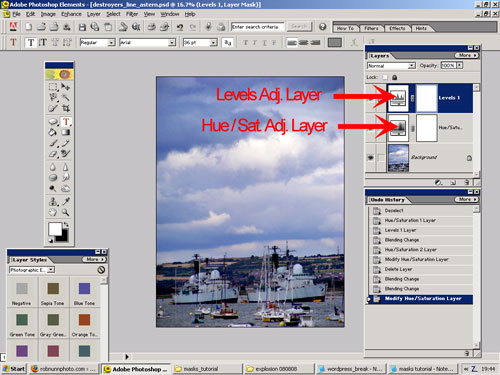Screen dimensions: 500x375
Task: Toggle the anti-aliased text option button
Action: [228, 42]
